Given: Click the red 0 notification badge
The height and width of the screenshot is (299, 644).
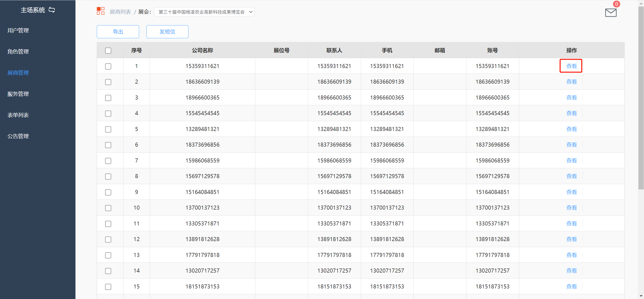Looking at the screenshot, I should [x=616, y=4].
